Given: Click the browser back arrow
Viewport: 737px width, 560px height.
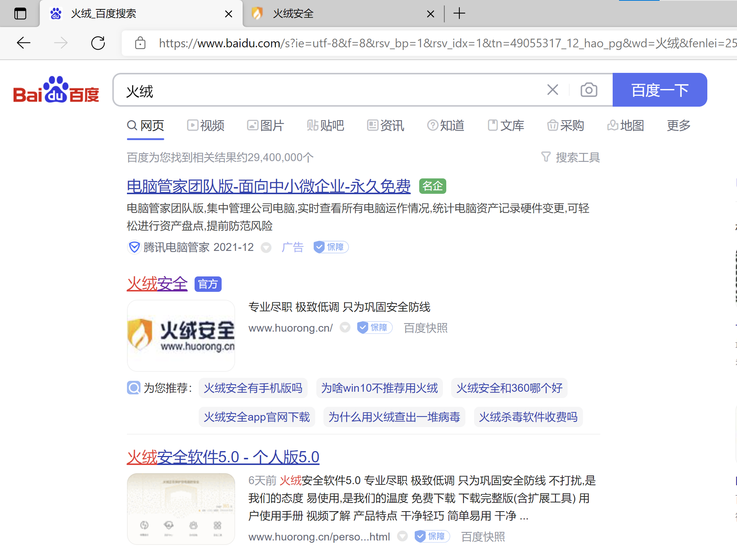Looking at the screenshot, I should pyautogui.click(x=24, y=43).
